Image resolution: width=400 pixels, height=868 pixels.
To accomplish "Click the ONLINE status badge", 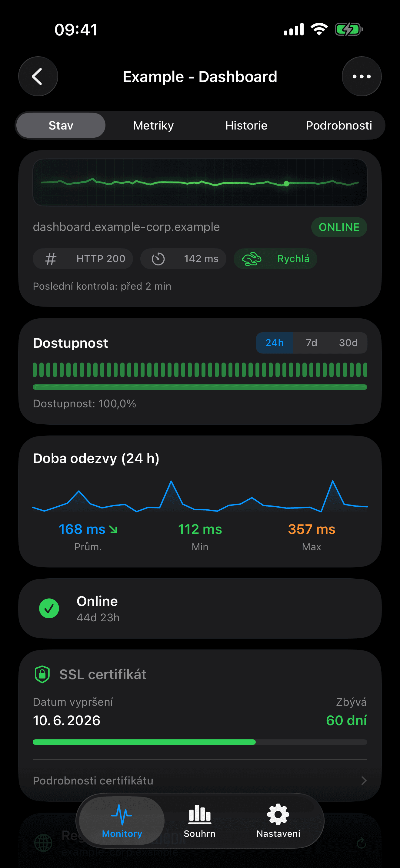I will pos(339,227).
